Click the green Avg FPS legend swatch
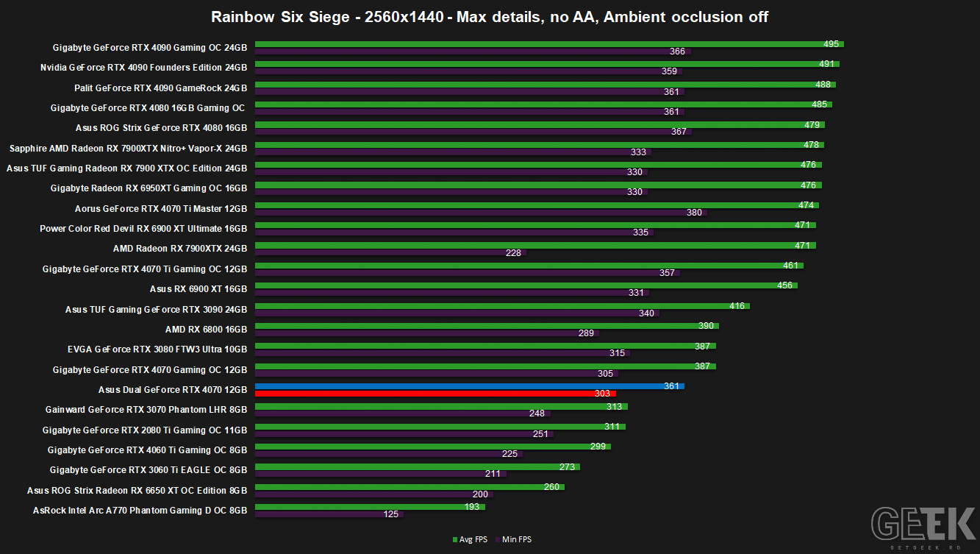Screen dimensions: 980x554 point(455,540)
